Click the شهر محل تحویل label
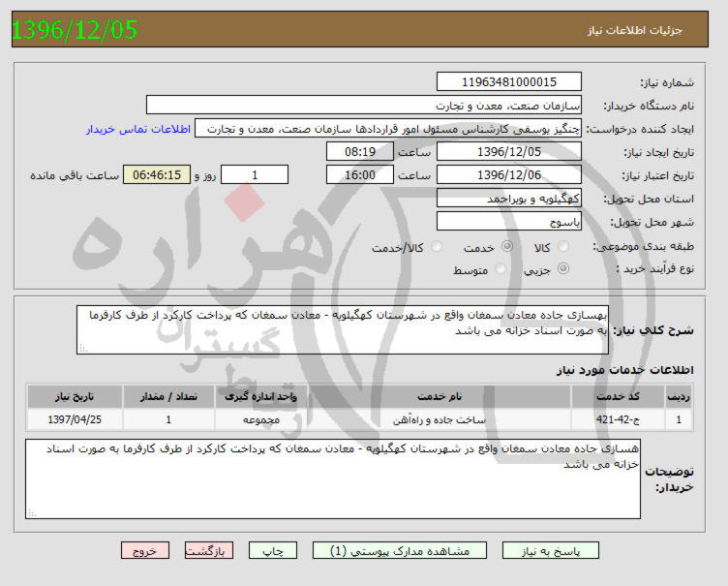Screen dimensions: 728x586 pyautogui.click(x=652, y=222)
